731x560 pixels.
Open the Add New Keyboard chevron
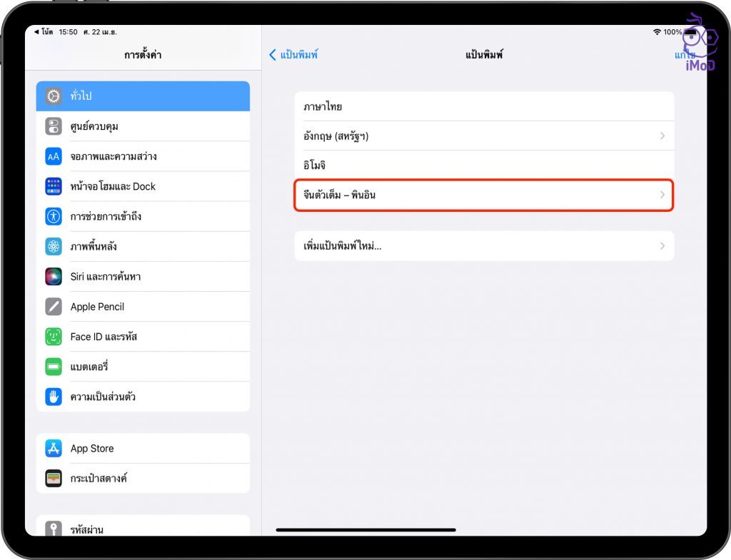coord(662,245)
